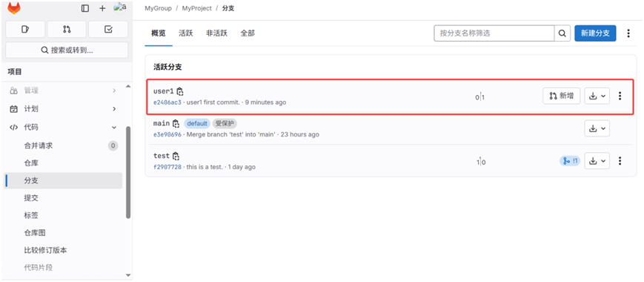
Task: Switch to the 全部 tab
Action: pyautogui.click(x=248, y=33)
